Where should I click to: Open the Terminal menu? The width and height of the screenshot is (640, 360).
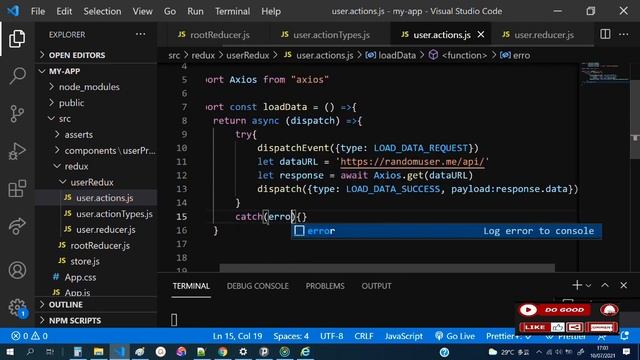pos(233,11)
